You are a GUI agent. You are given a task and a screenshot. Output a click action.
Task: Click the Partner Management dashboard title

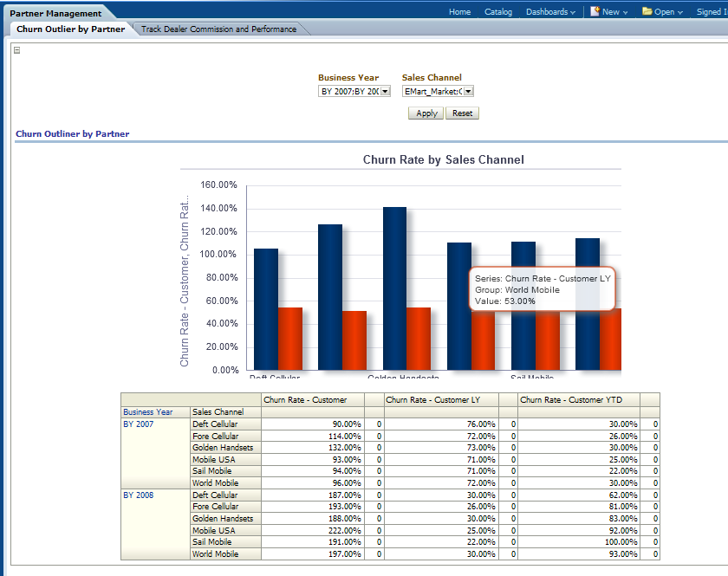coord(55,13)
